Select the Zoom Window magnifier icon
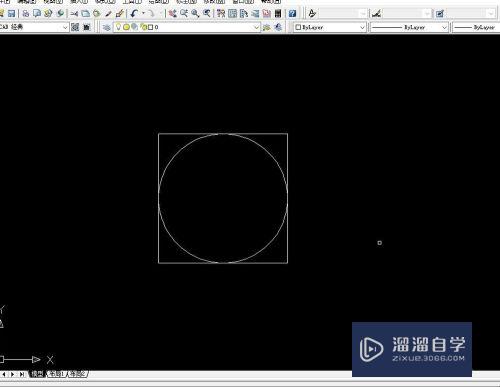500x387 pixels. coord(195,14)
